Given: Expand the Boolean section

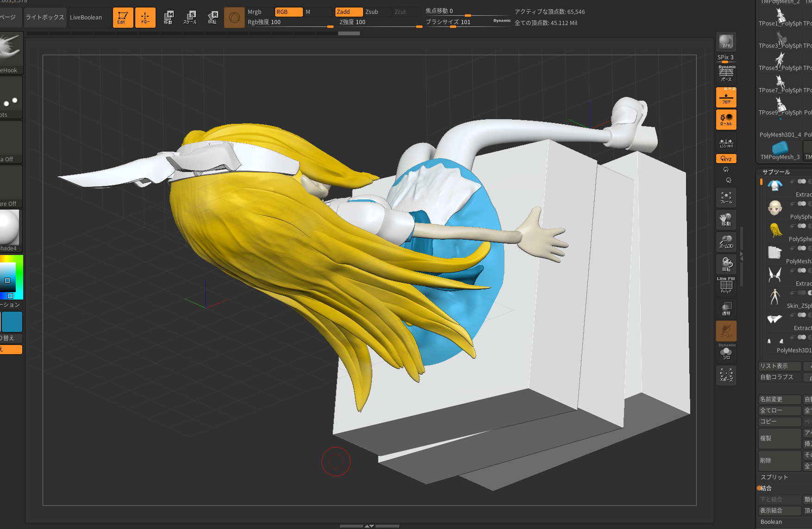Looking at the screenshot, I should (771, 522).
